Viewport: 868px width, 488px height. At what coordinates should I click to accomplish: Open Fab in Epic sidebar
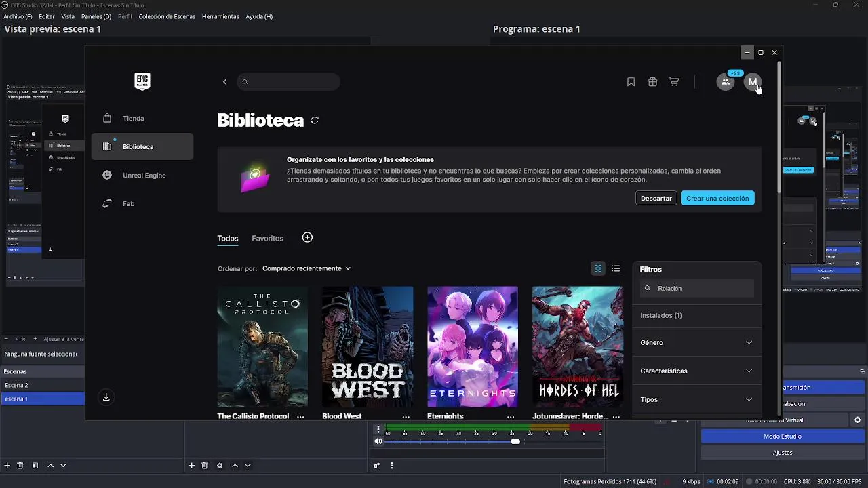pyautogui.click(x=142, y=203)
